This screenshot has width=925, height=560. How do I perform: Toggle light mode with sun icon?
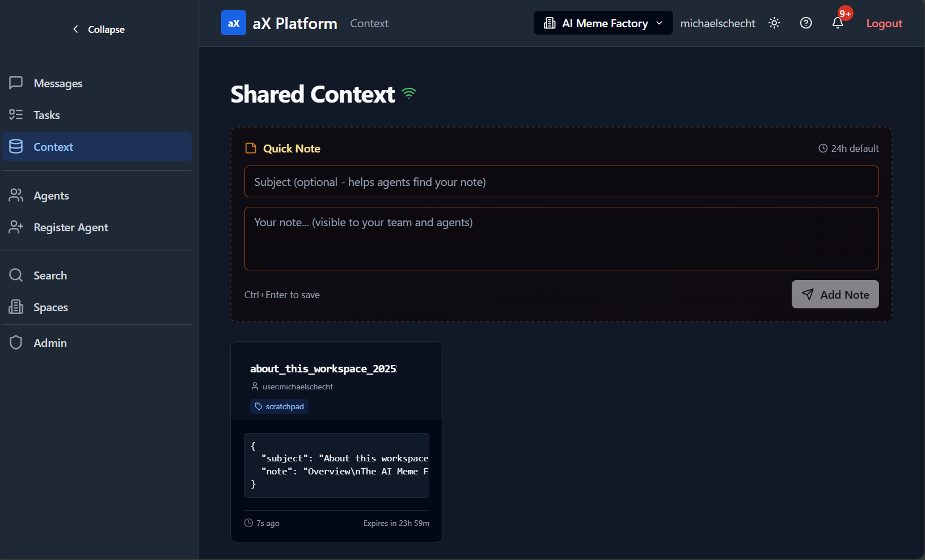pos(774,23)
